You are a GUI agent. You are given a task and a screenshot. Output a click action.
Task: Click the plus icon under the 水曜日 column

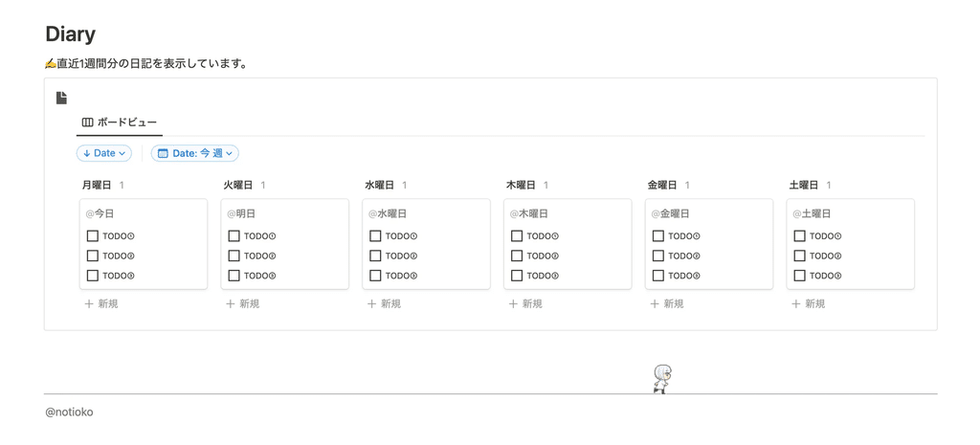[372, 303]
